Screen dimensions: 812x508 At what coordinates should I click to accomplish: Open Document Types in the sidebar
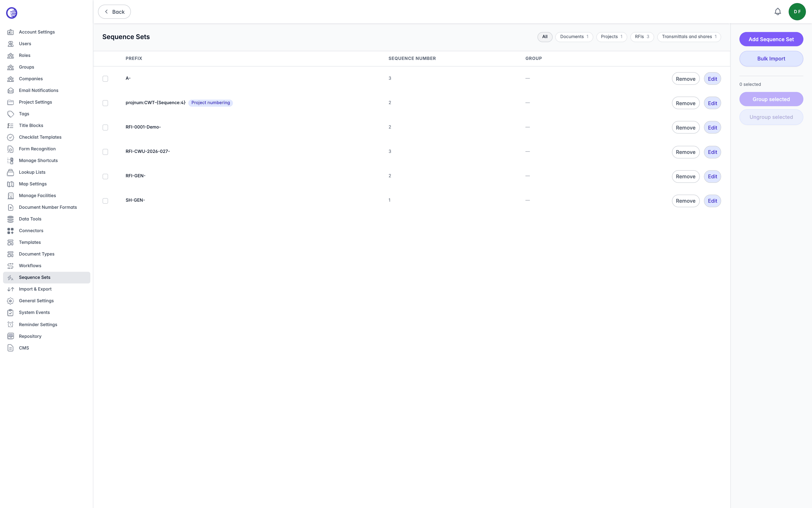(47, 254)
